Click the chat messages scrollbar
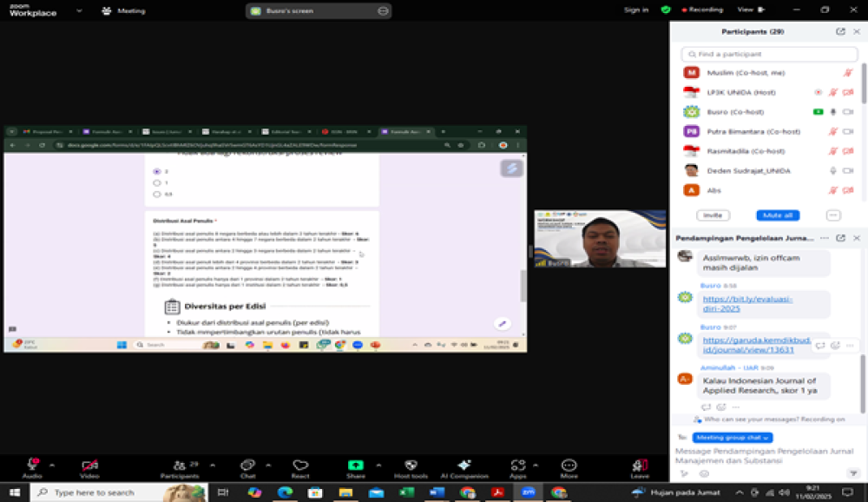Screen dimensions: 868x502 click(x=863, y=383)
